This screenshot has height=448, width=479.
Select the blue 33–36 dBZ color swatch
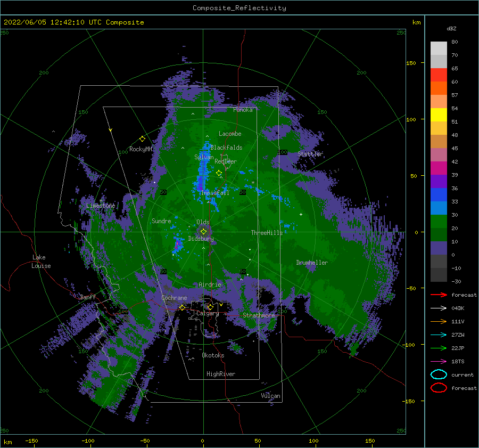click(x=439, y=195)
